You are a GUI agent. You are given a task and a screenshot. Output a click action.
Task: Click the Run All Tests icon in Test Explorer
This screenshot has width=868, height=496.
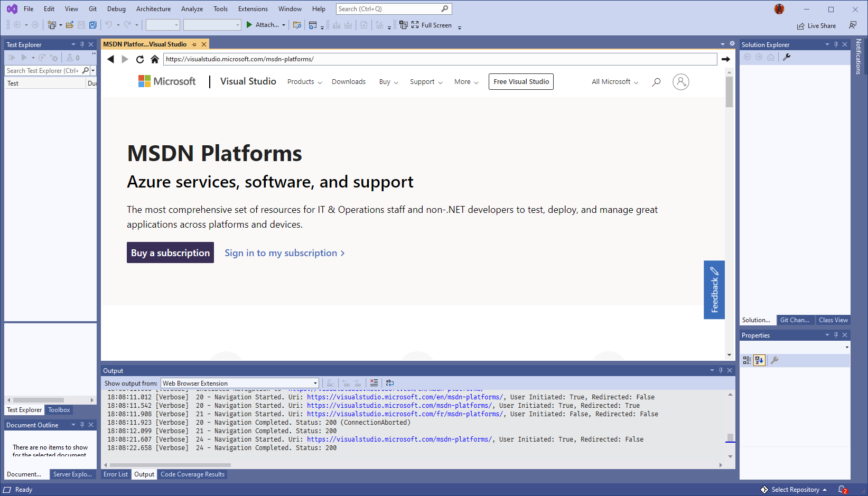(12, 58)
